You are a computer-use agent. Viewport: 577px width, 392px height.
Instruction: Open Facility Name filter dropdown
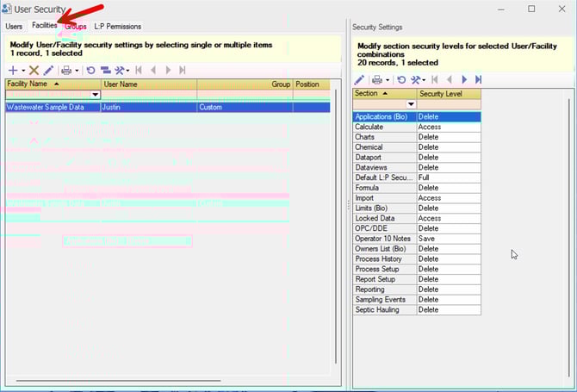(96, 95)
